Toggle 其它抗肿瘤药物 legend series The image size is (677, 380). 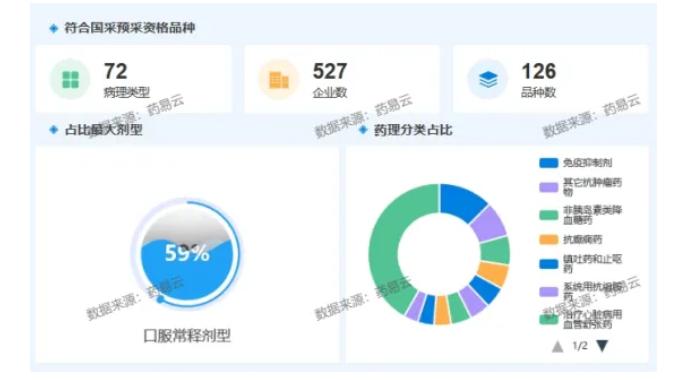[581, 187]
